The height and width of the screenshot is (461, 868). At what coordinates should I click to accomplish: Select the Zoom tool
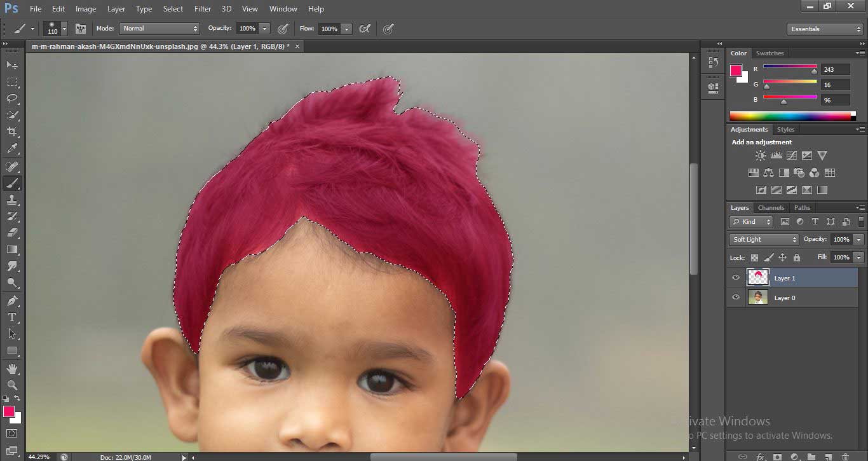[11, 385]
